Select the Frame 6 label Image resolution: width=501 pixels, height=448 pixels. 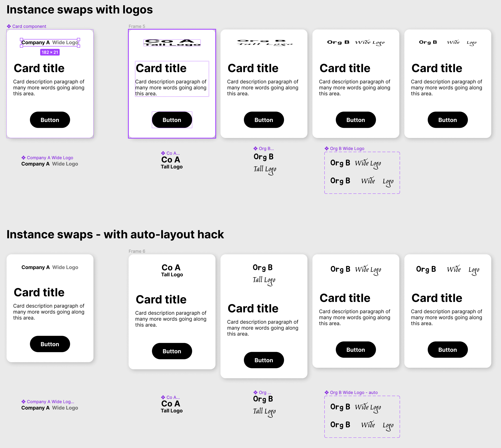[x=137, y=251]
